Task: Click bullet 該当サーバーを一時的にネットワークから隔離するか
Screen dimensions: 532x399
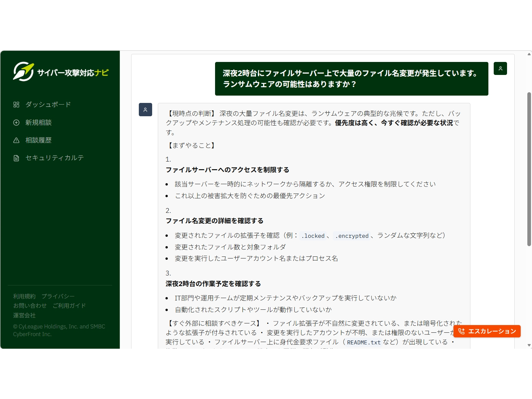Action: 305,184
